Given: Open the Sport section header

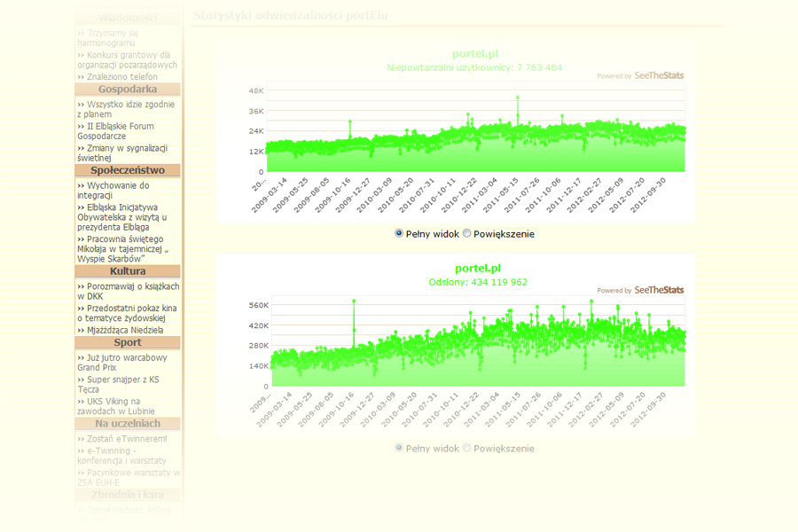Looking at the screenshot, I should [128, 342].
